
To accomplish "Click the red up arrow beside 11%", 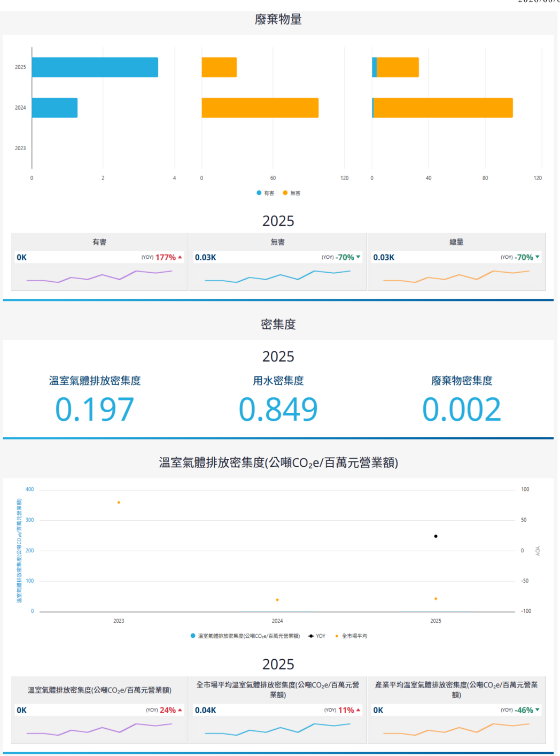I will pyautogui.click(x=359, y=710).
